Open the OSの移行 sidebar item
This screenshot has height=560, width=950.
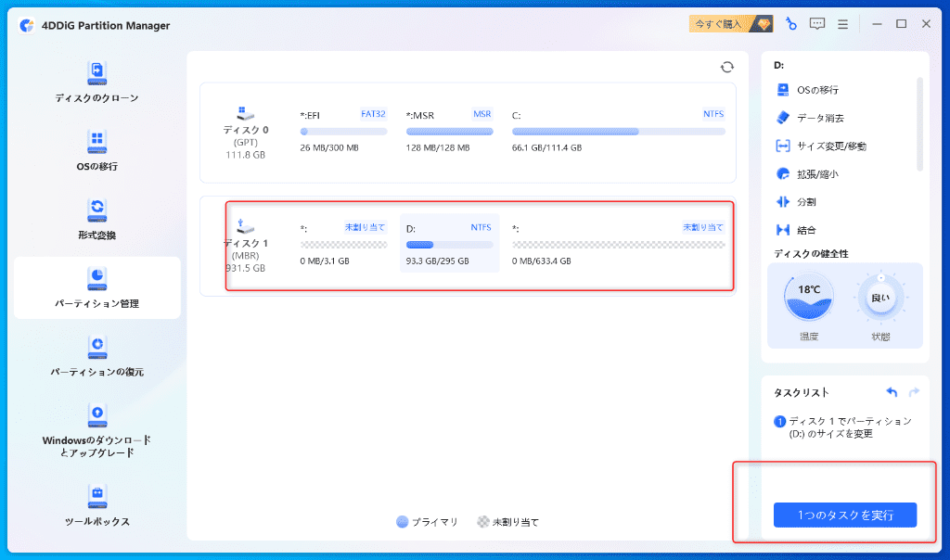point(96,151)
